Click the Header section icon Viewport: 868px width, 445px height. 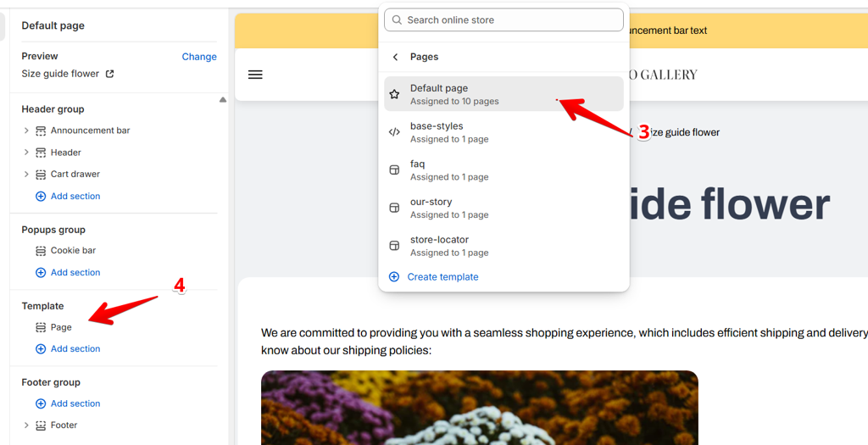(41, 153)
